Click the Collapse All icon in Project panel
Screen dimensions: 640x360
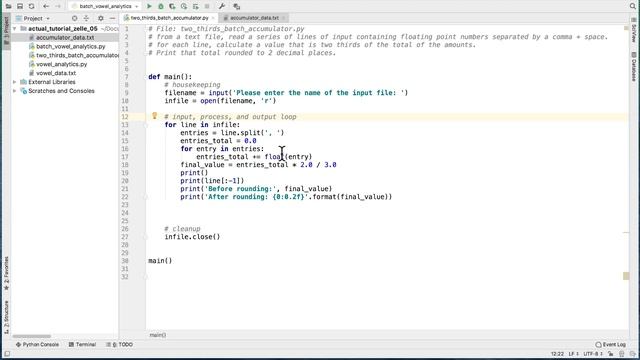pos(86,18)
